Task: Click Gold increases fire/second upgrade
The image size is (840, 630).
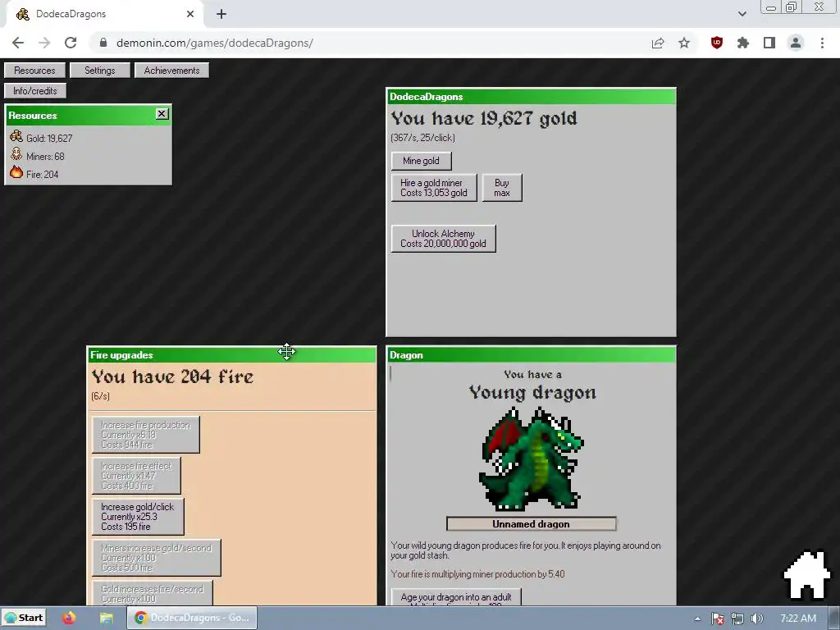Action: 152,593
